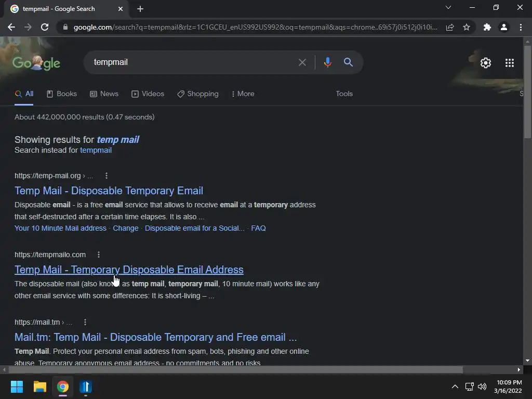Viewport: 532px width, 399px height.
Task: Open the Mail.tm Temp Mail result
Action: 156,337
